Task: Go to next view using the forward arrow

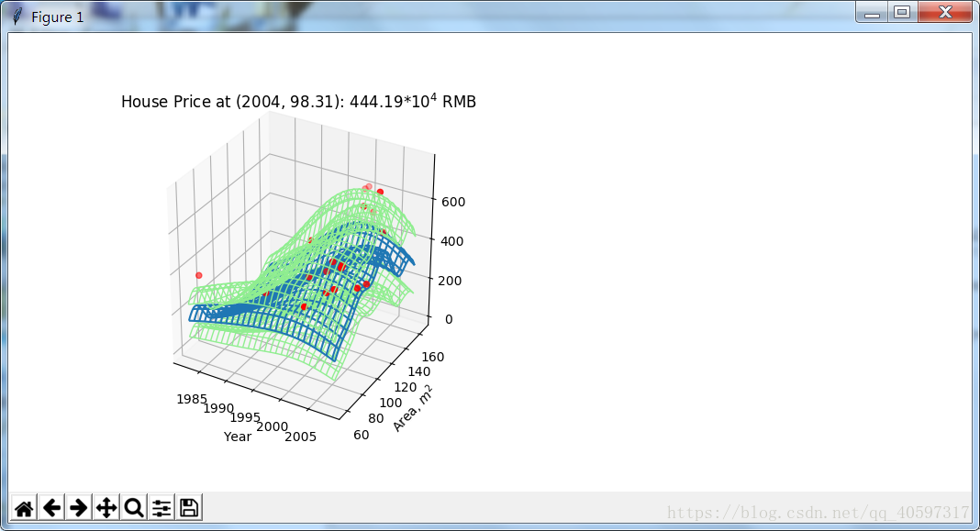Action: [x=79, y=506]
